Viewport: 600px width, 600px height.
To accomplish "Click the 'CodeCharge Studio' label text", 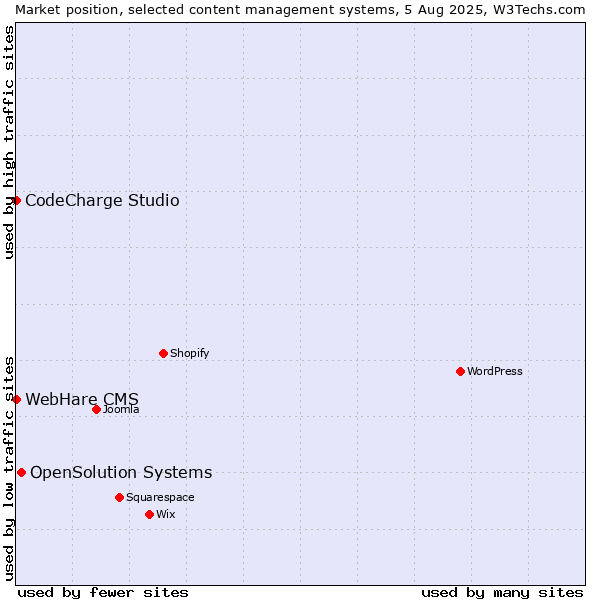I will click(x=102, y=201).
